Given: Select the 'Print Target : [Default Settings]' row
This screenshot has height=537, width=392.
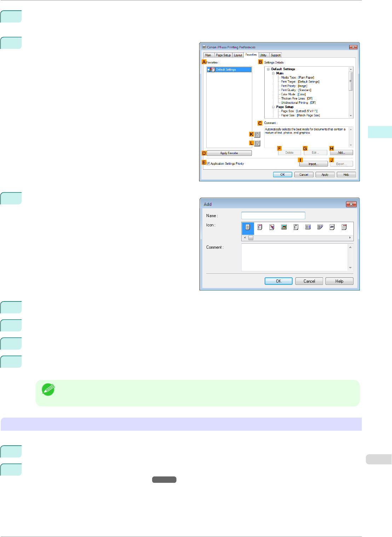Looking at the screenshot, I should 300,82.
